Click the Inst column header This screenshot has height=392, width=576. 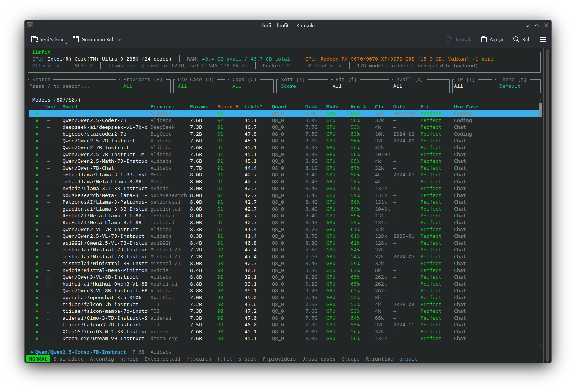click(x=50, y=107)
